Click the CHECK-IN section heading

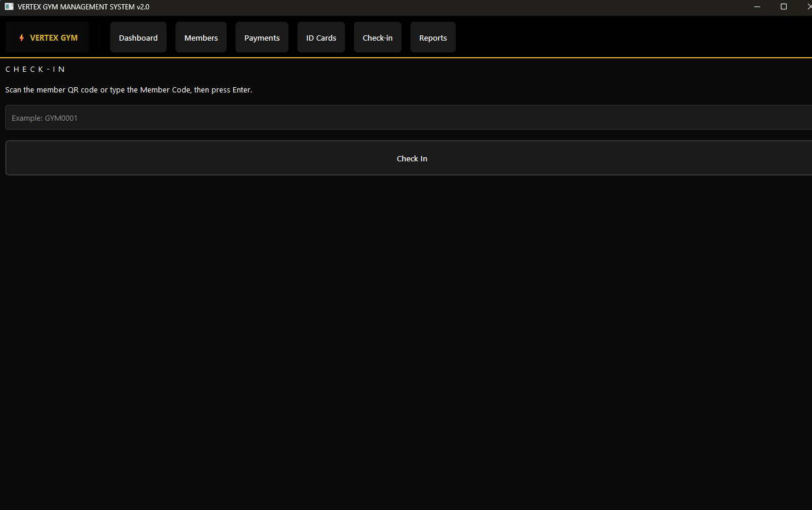coord(35,69)
